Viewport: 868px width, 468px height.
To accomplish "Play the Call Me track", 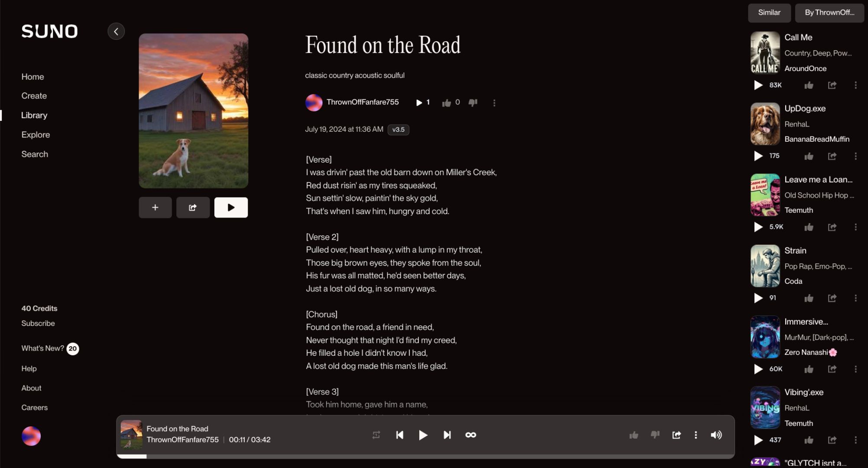I will coord(758,85).
